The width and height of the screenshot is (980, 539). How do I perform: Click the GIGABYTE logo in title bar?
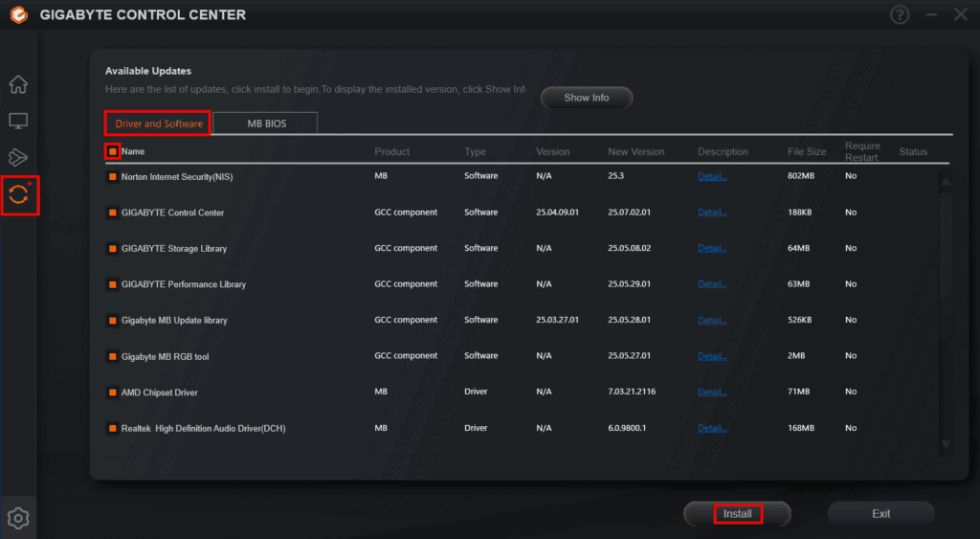tap(19, 14)
